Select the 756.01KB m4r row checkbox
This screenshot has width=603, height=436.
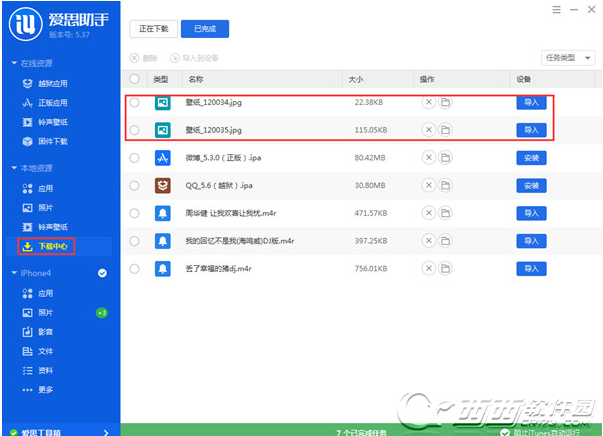click(134, 268)
